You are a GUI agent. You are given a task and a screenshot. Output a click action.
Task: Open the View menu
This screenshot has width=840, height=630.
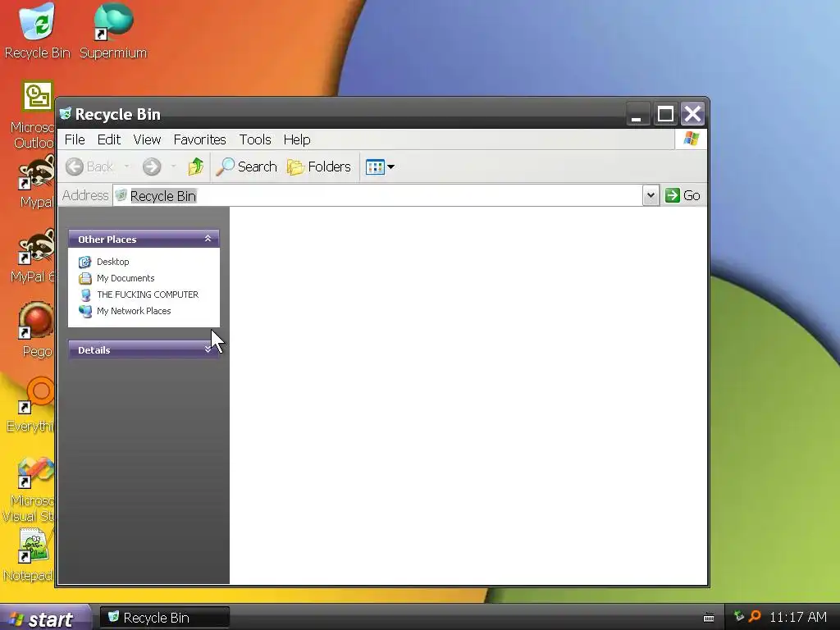(x=147, y=139)
